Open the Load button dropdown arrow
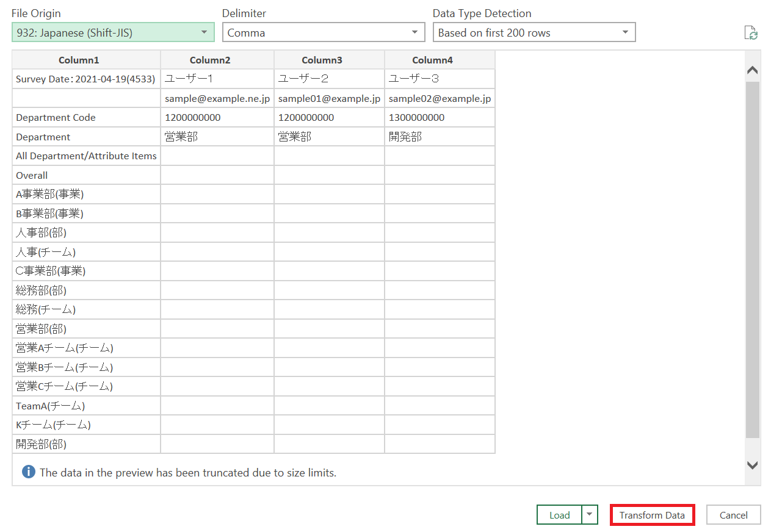The image size is (771, 532). pos(589,515)
